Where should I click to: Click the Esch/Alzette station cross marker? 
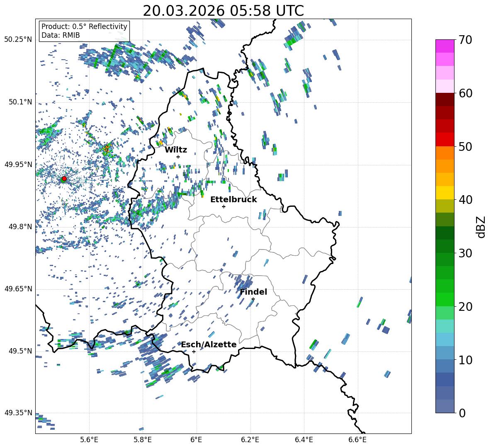[194, 351]
